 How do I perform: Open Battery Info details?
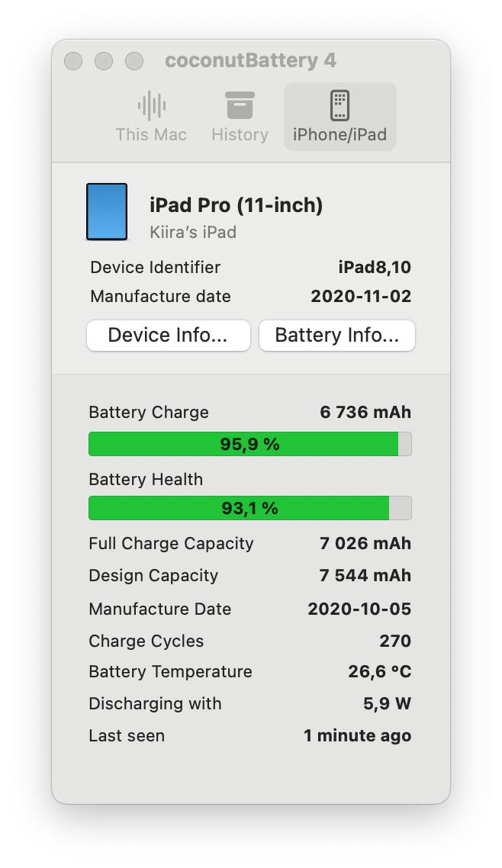pyautogui.click(x=337, y=336)
